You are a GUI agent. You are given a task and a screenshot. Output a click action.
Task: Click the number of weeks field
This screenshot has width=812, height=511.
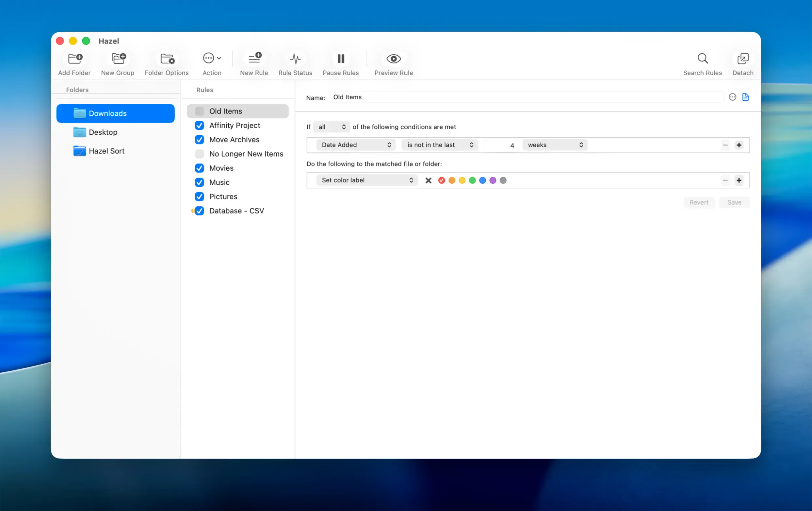(500, 145)
